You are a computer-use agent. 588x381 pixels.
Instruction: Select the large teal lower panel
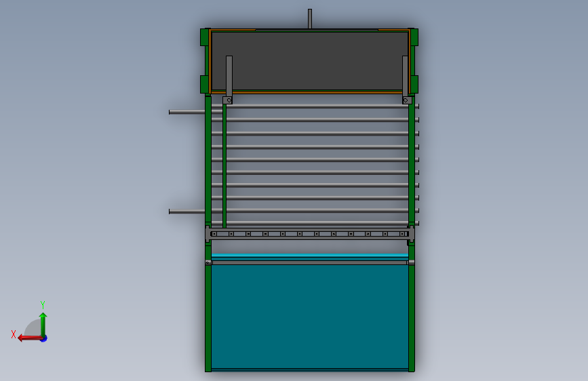[310, 317]
